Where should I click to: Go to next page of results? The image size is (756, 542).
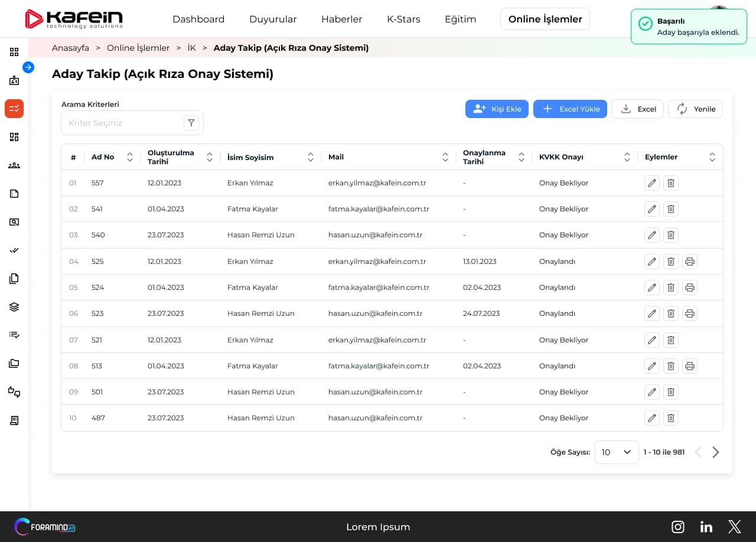716,452
